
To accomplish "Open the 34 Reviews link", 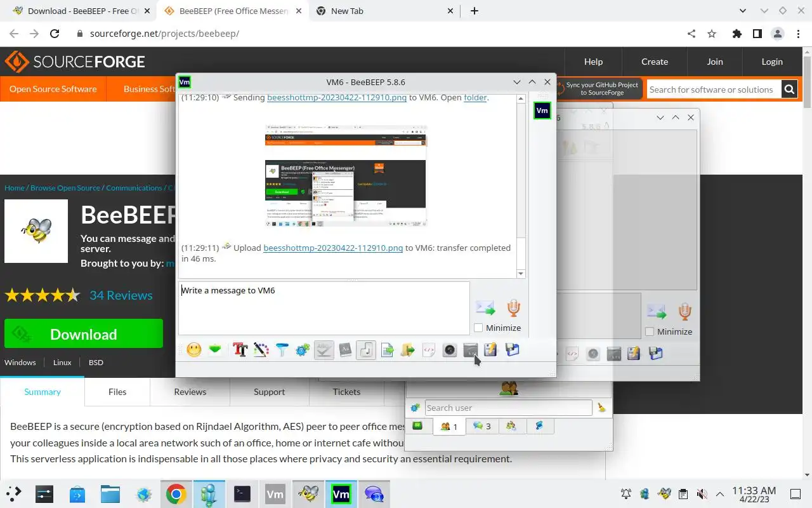I will [121, 295].
